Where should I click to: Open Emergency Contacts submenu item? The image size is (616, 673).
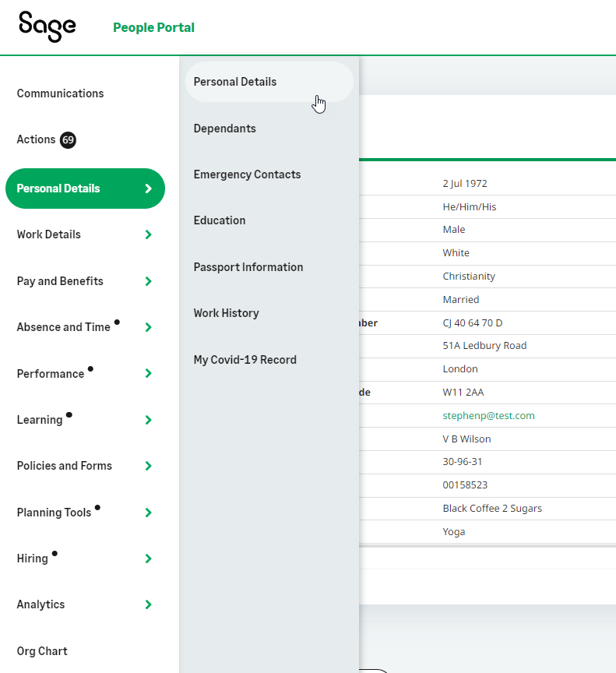coord(247,174)
